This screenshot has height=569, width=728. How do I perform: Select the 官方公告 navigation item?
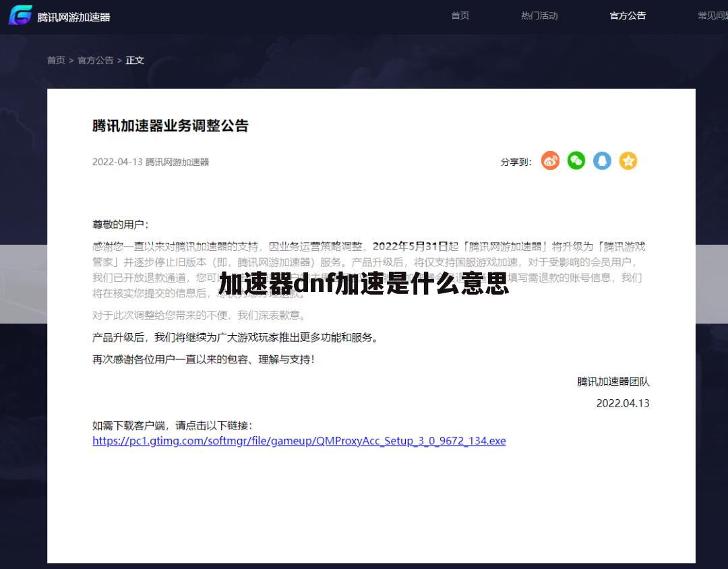(x=628, y=16)
